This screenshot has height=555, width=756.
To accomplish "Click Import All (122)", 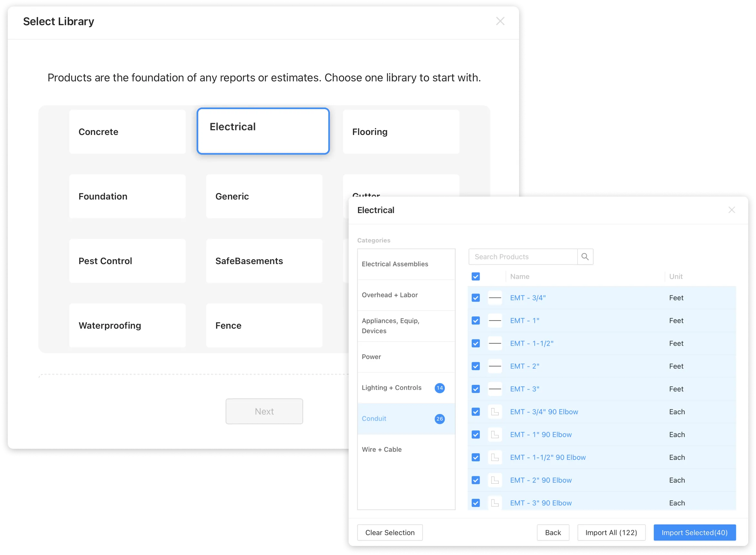I will (x=611, y=532).
